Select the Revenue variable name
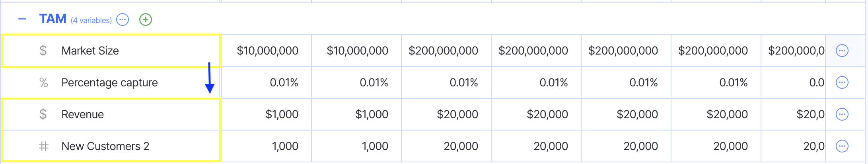The height and width of the screenshot is (164, 868). 82,114
